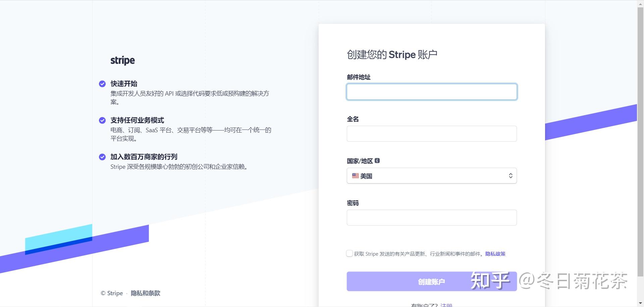Click the 注册 link at the page bottom
The height and width of the screenshot is (307, 644).
[446, 305]
